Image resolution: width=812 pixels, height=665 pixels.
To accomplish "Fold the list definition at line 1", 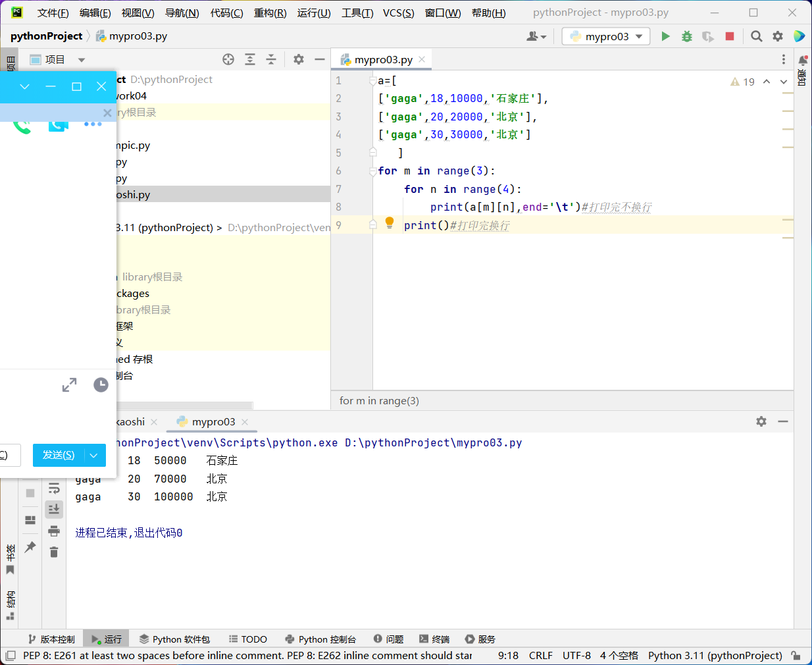I will click(372, 80).
